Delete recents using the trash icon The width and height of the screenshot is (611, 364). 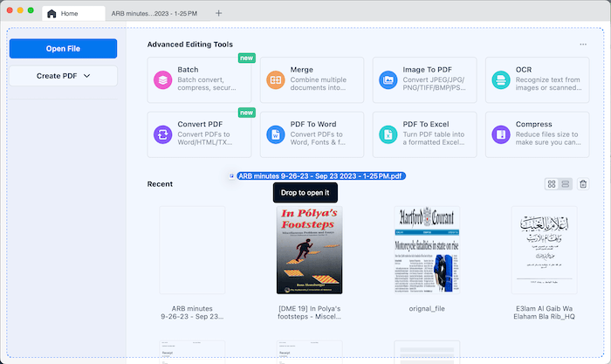pos(583,184)
